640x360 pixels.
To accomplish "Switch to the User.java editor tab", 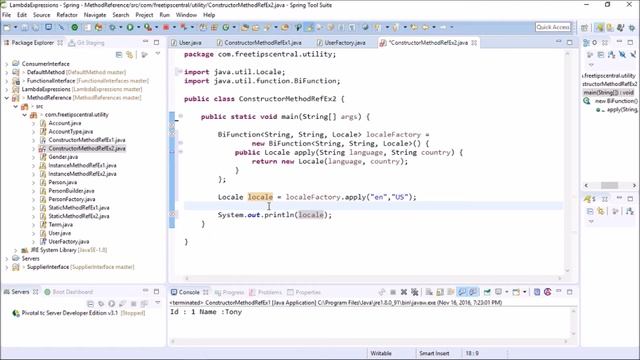I will tap(187, 42).
